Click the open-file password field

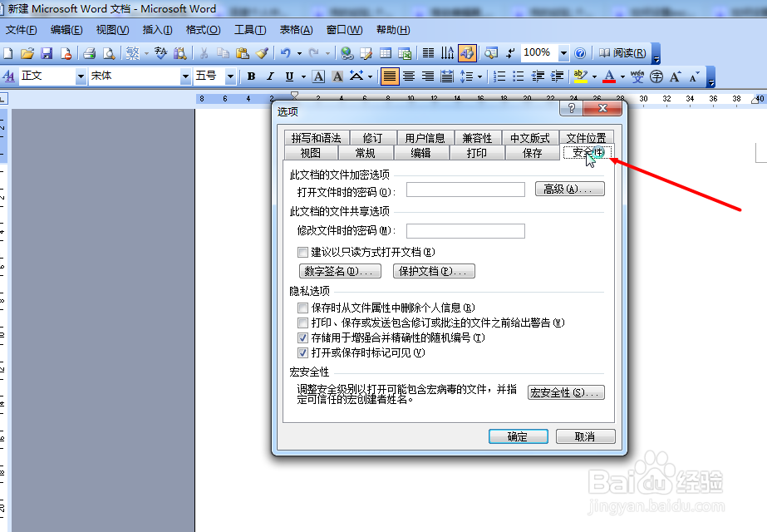coord(465,190)
